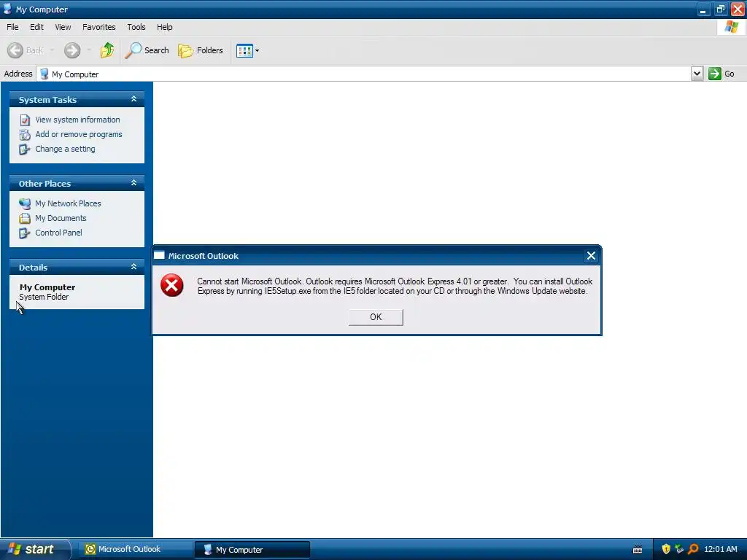
Task: Open the Forward history dropdown arrow
Action: (88, 50)
